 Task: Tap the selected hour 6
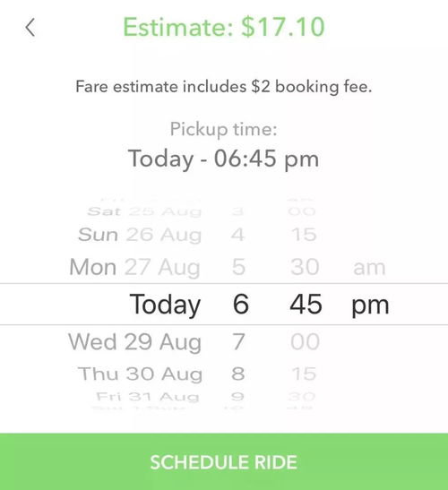pyautogui.click(x=241, y=304)
